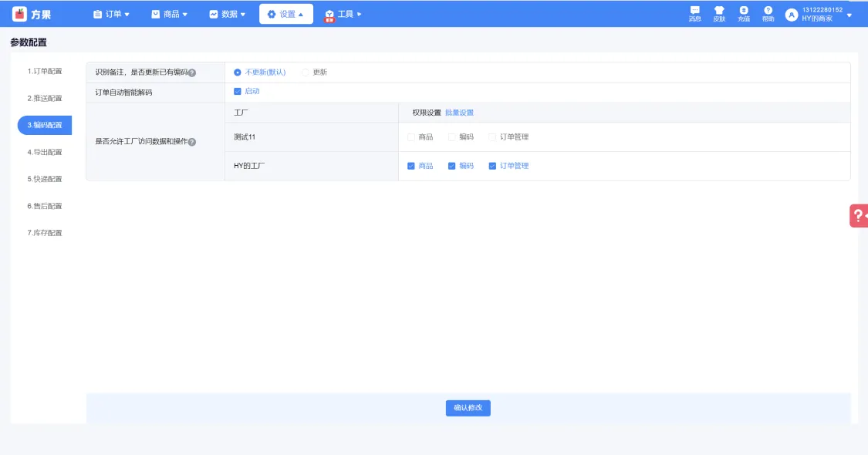Image resolution: width=868 pixels, height=455 pixels.
Task: Click help icon beside 是否允许工厂访问数据和操作
Action: tap(192, 143)
